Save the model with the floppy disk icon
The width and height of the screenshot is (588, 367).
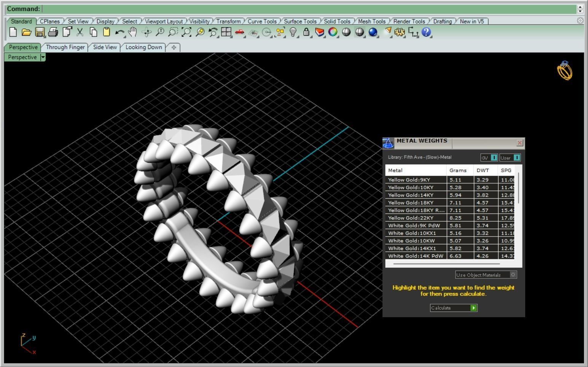[40, 32]
